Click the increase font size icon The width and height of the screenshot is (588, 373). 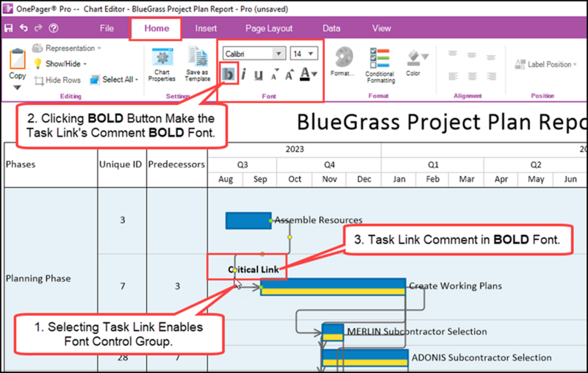point(289,74)
